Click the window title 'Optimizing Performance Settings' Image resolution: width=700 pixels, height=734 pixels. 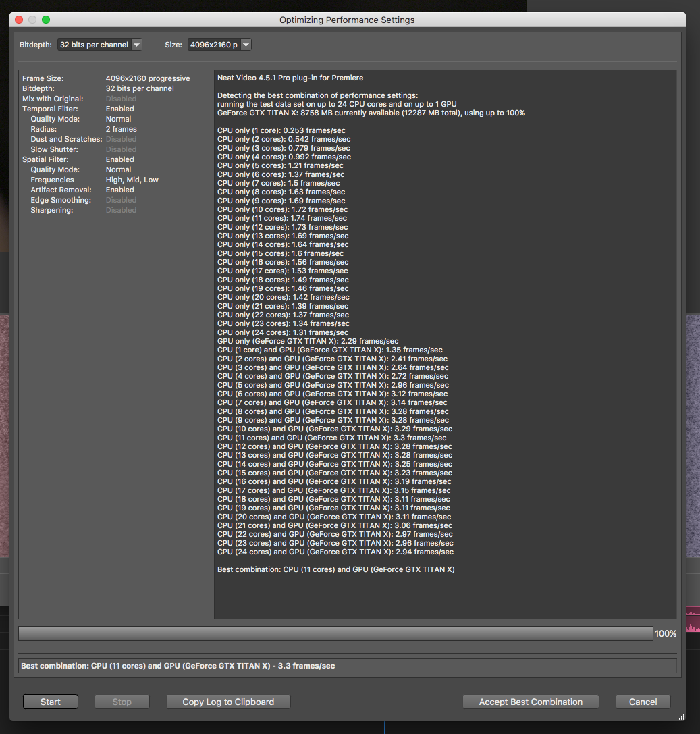[x=347, y=20]
